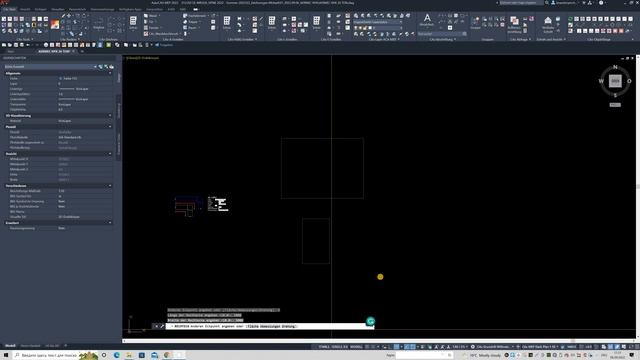Click the Open file icon in quick access row
Screen dimensions: 640x360
click(x=10, y=45)
